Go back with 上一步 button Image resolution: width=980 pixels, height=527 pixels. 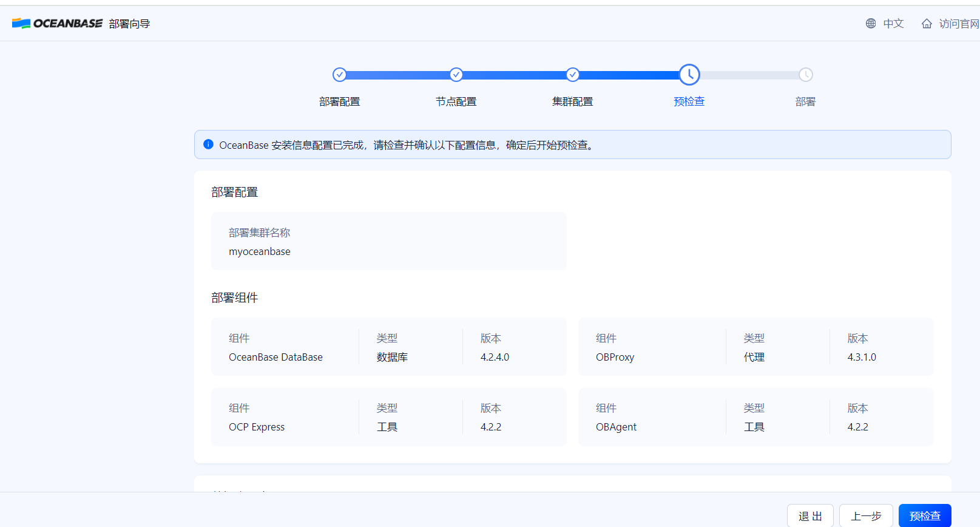click(x=866, y=516)
